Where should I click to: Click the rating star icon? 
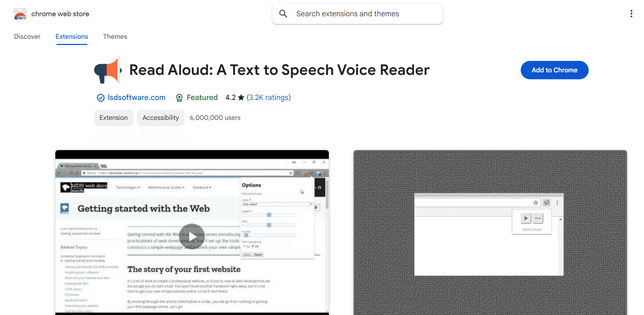[241, 97]
